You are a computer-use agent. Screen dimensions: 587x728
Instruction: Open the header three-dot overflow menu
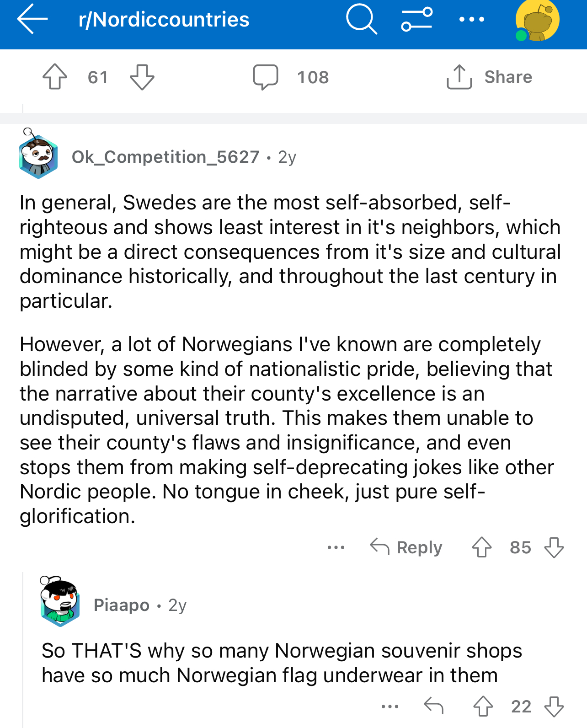pyautogui.click(x=471, y=19)
